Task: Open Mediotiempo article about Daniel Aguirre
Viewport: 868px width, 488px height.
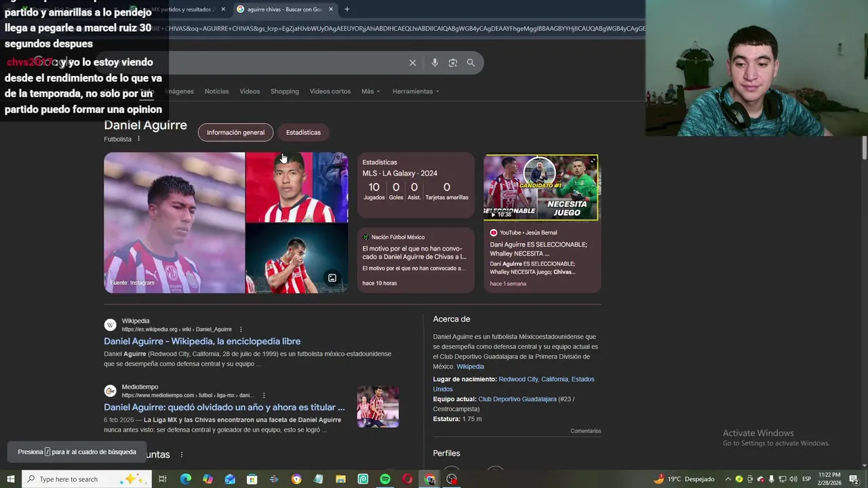Action: tap(224, 407)
